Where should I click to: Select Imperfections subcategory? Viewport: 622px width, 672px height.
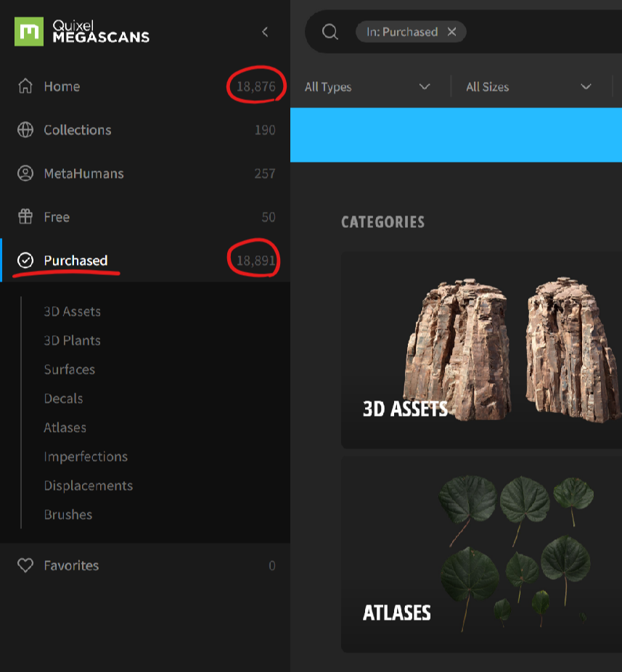coord(86,456)
